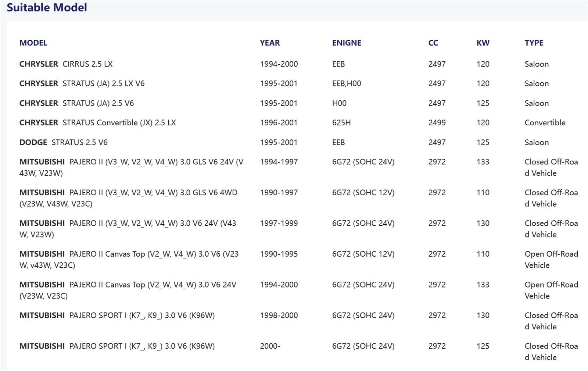Viewport: 588px width, 371px height.
Task: Select the MODEL column header
Action: (33, 43)
